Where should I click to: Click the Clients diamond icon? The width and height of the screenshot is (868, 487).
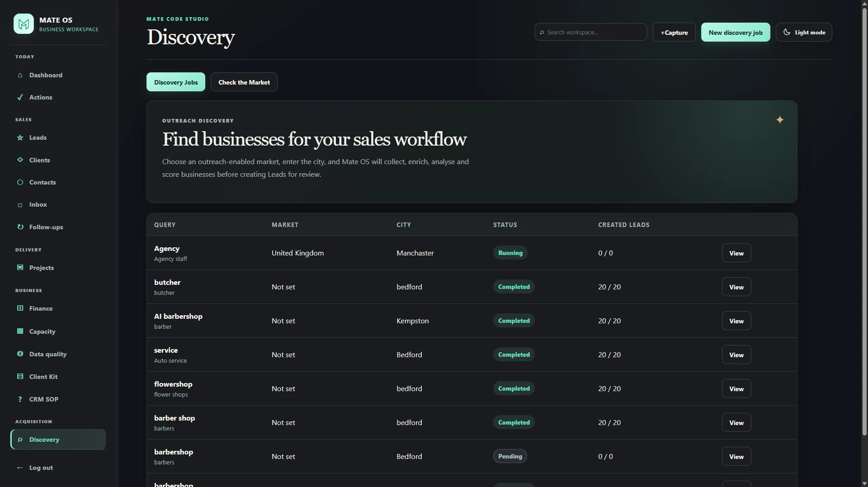point(20,160)
